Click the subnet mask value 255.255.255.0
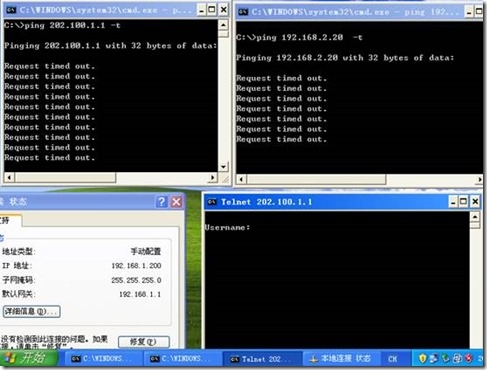 (136, 280)
